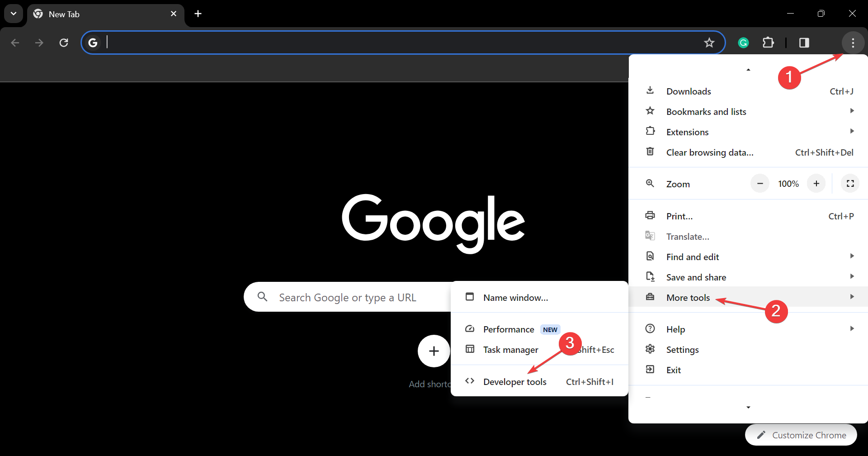Click the Zoom magnifier icon
The height and width of the screenshot is (456, 868).
click(650, 183)
